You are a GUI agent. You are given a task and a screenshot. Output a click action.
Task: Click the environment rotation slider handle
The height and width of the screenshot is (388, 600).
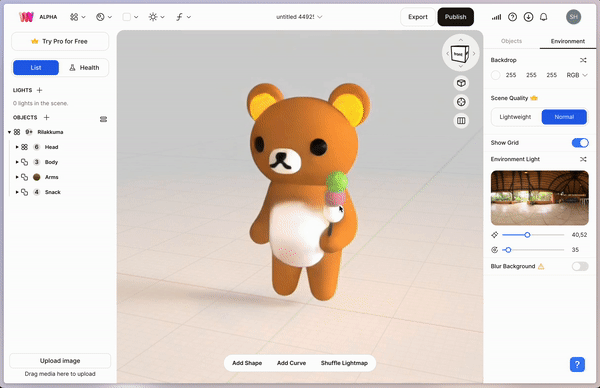[508, 250]
